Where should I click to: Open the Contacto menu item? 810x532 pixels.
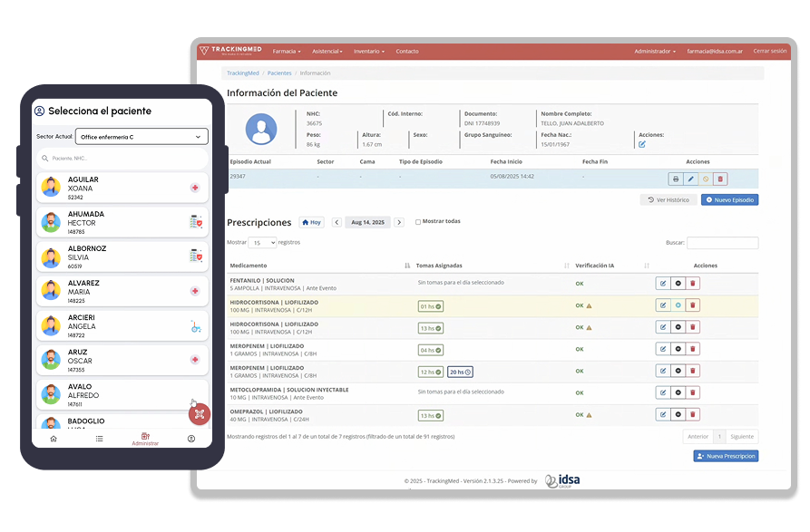tap(407, 52)
